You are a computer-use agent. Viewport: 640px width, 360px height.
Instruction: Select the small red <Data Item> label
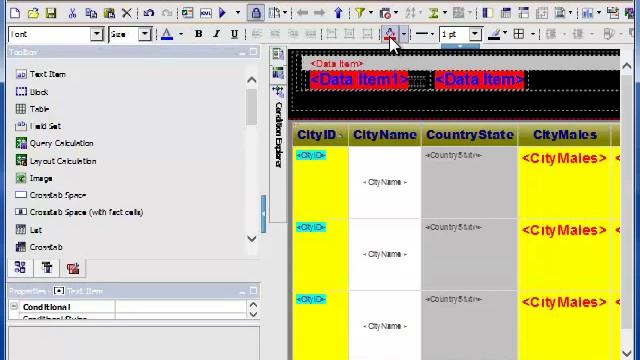click(x=337, y=64)
